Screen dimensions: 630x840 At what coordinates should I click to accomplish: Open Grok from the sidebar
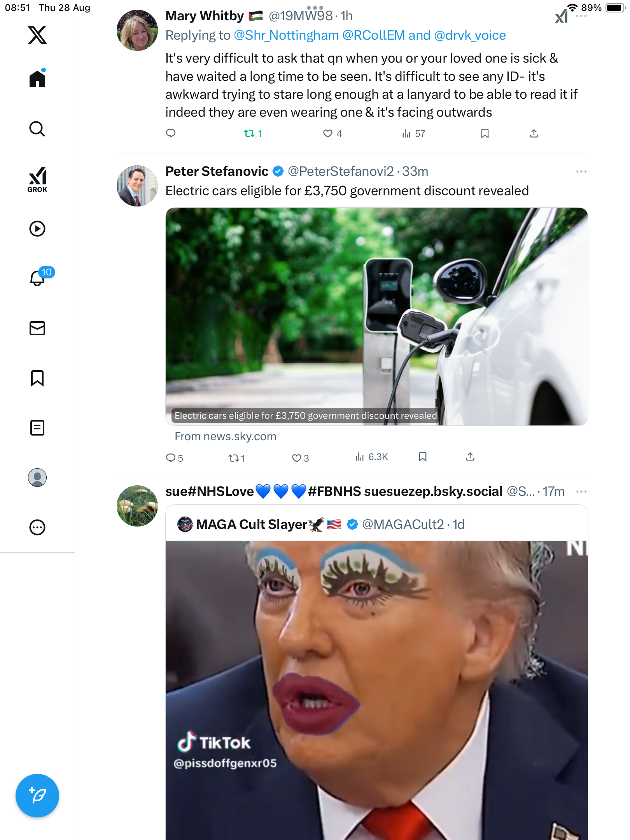(x=37, y=179)
